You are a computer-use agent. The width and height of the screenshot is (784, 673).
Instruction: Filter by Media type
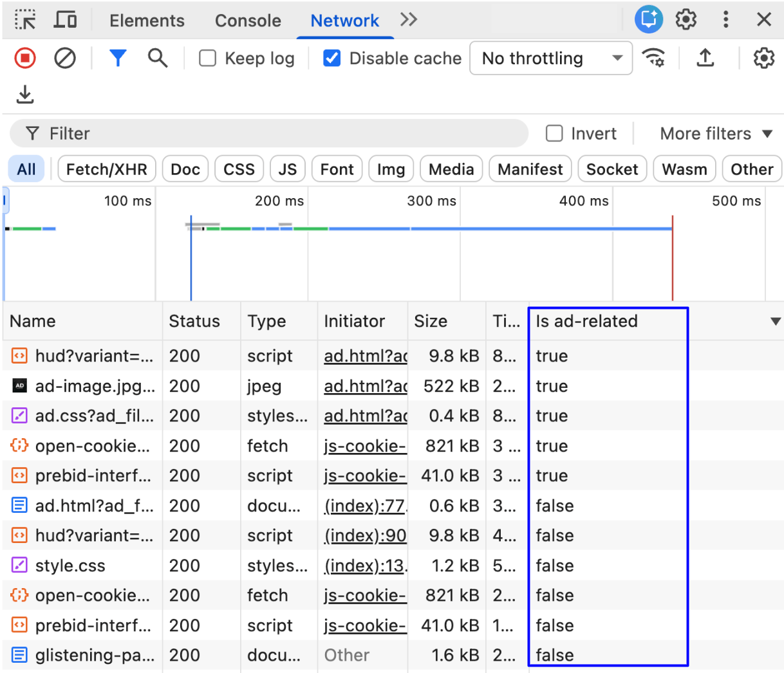click(451, 169)
